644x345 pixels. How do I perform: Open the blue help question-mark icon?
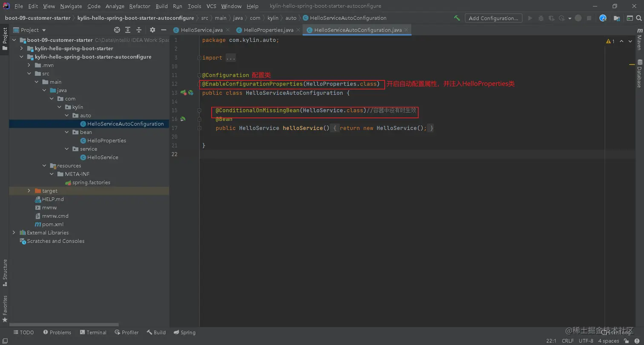(x=603, y=18)
